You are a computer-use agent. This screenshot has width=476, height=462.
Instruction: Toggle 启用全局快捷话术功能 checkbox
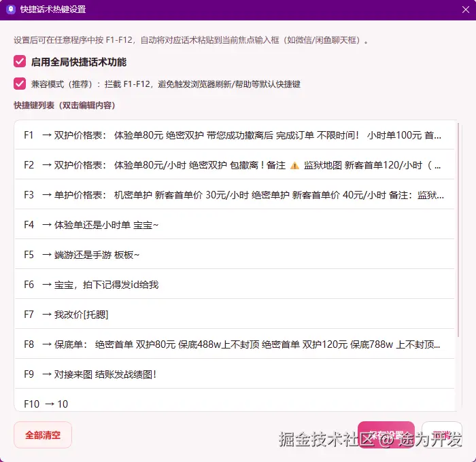(x=20, y=62)
